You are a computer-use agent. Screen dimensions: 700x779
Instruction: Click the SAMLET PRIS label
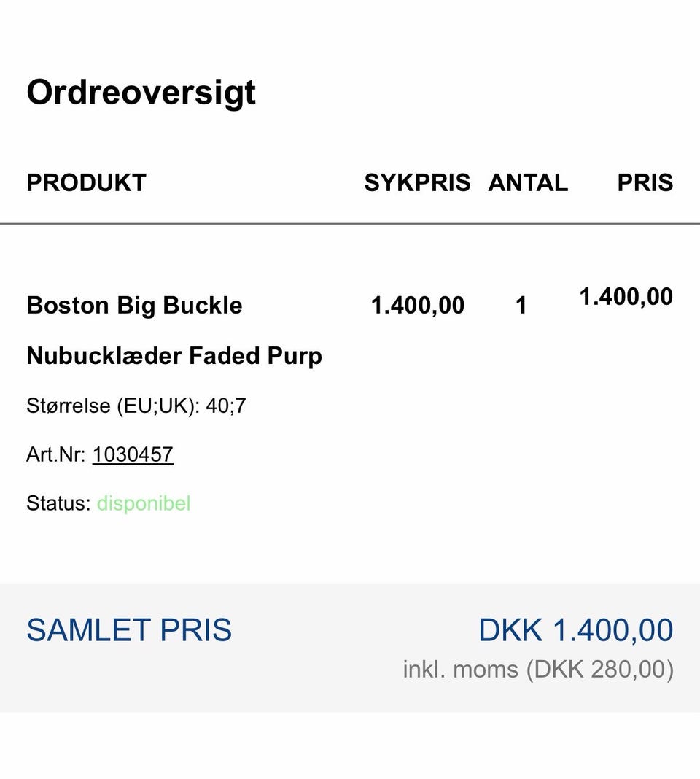pyautogui.click(x=129, y=630)
